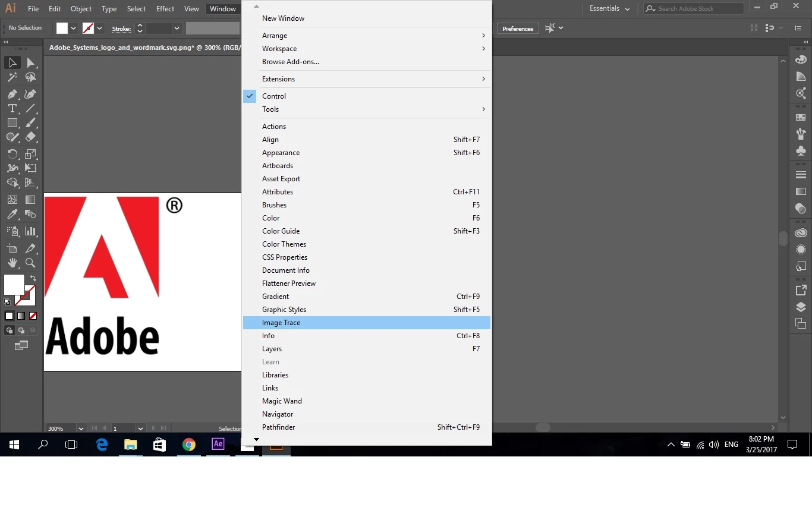The height and width of the screenshot is (523, 812).
Task: Select the Perspective Grid tool
Action: click(x=30, y=182)
